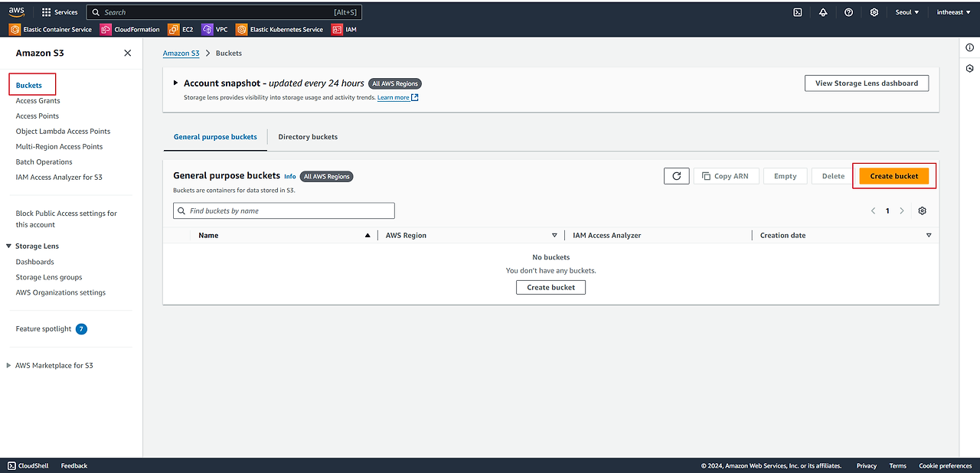Click All AWS Regions badge in snapshot
The image size is (980, 473).
(395, 83)
